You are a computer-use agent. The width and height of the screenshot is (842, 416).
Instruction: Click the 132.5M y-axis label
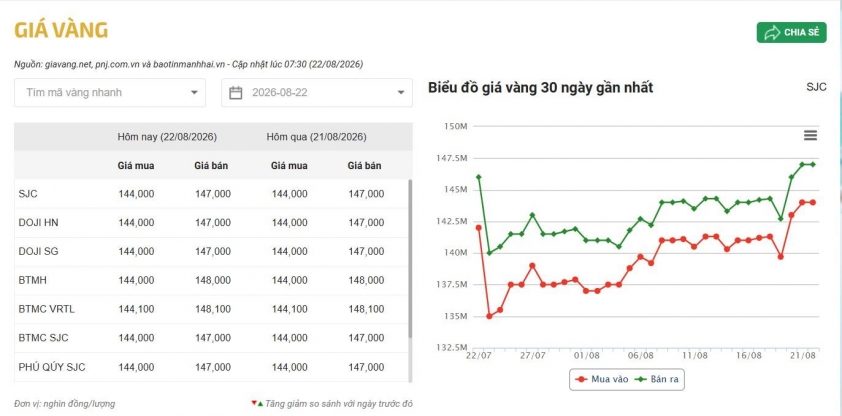tap(452, 348)
